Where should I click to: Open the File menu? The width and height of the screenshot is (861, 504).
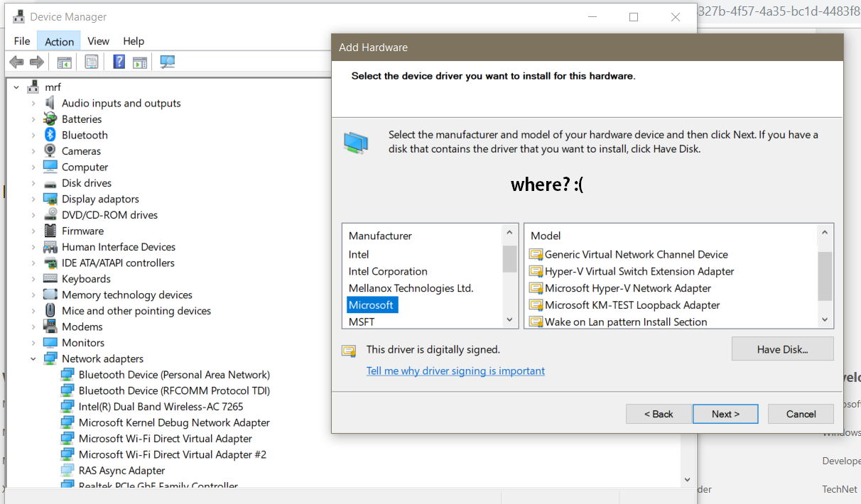(22, 41)
